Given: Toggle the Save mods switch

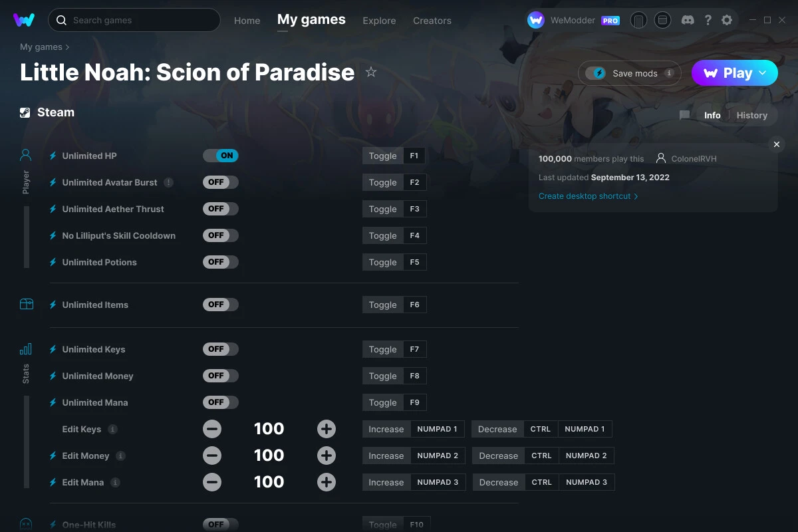Looking at the screenshot, I should pyautogui.click(x=596, y=73).
